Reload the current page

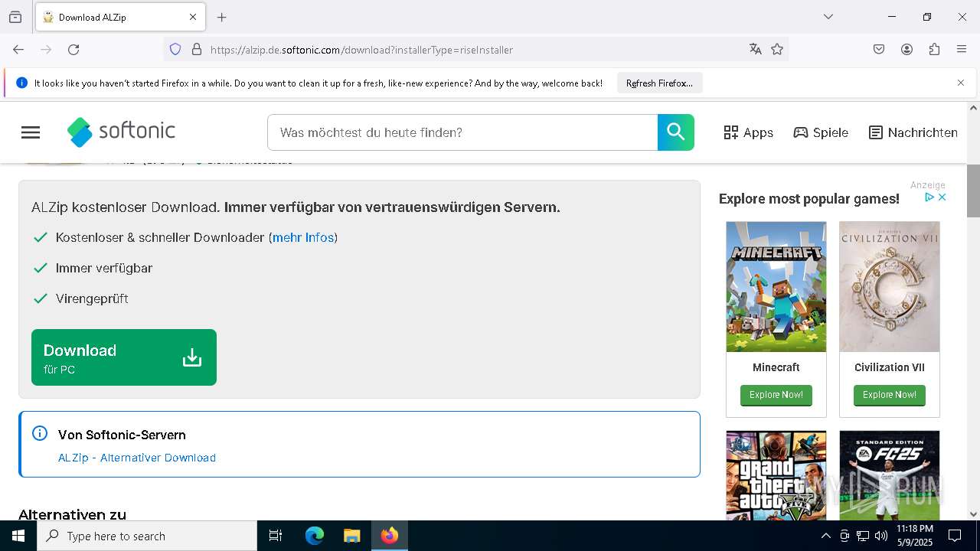[73, 50]
